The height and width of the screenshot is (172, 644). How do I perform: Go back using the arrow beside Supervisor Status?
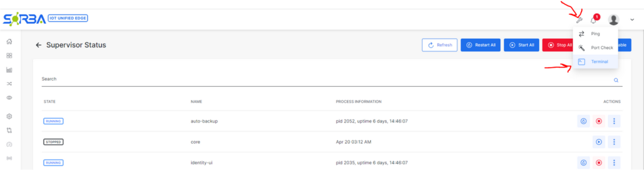pos(38,45)
